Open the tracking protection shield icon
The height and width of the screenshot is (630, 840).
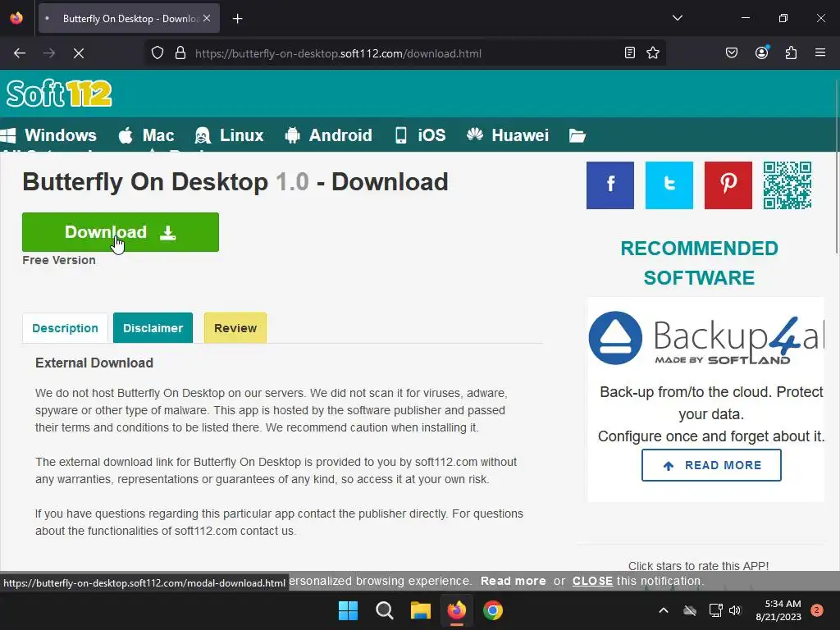point(157,53)
